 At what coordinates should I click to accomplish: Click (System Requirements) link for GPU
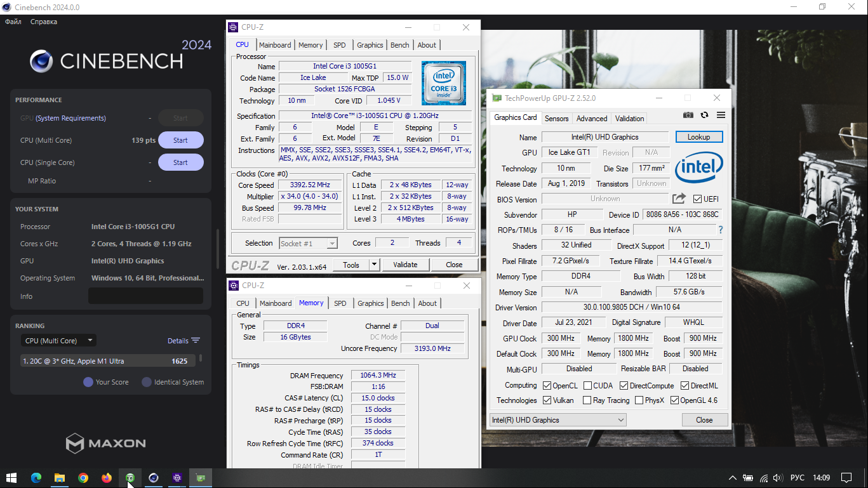pyautogui.click(x=70, y=118)
